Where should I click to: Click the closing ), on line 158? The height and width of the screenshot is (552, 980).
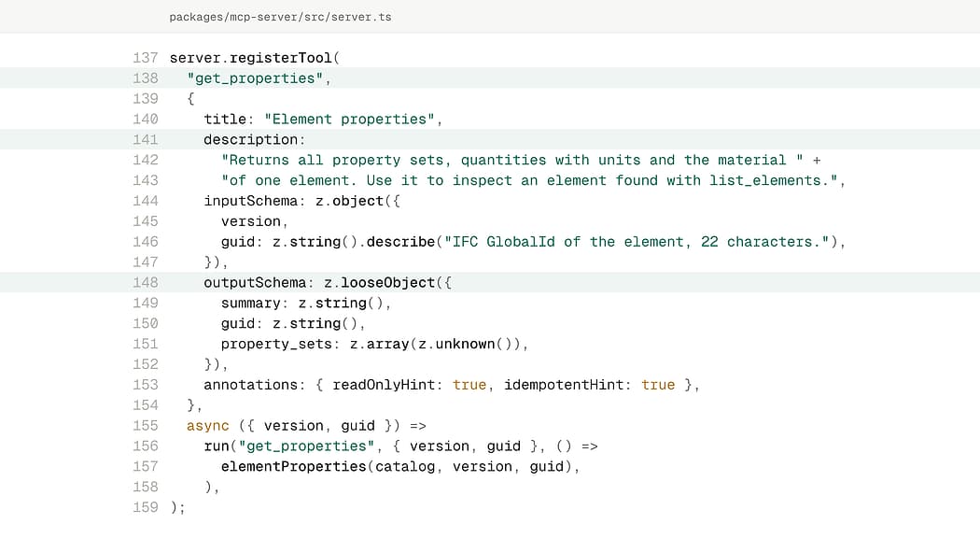pyautogui.click(x=212, y=488)
